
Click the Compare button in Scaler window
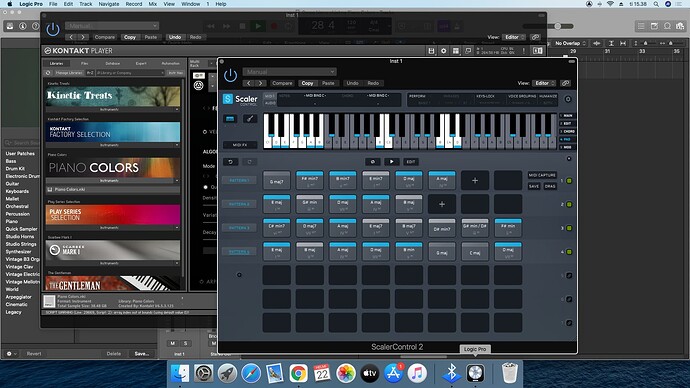pyautogui.click(x=282, y=83)
